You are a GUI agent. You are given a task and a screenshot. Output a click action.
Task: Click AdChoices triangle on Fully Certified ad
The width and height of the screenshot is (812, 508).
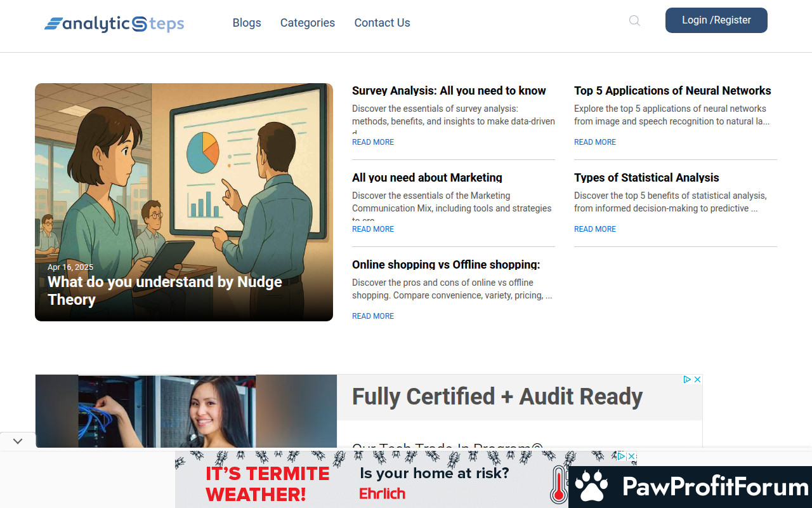pos(687,379)
